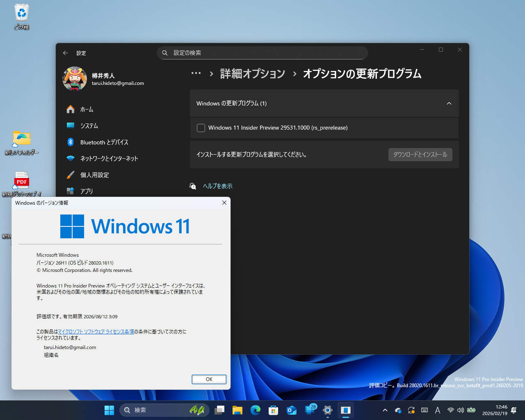Select the Bluetooth とデバイス sidebar icon
525x420 pixels.
pyautogui.click(x=71, y=142)
